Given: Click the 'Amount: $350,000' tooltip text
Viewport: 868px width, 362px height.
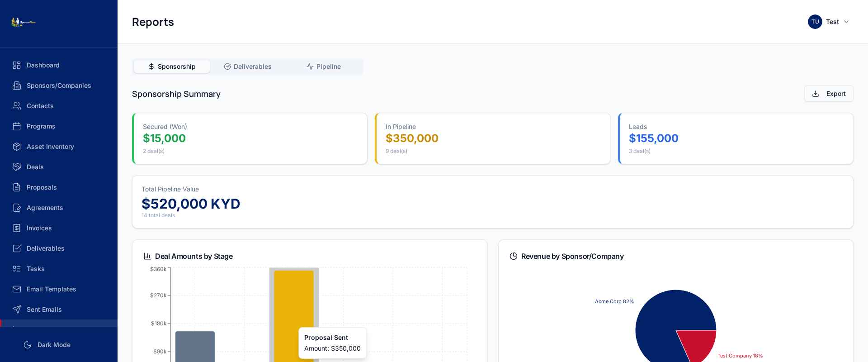Looking at the screenshot, I should click(x=332, y=348).
